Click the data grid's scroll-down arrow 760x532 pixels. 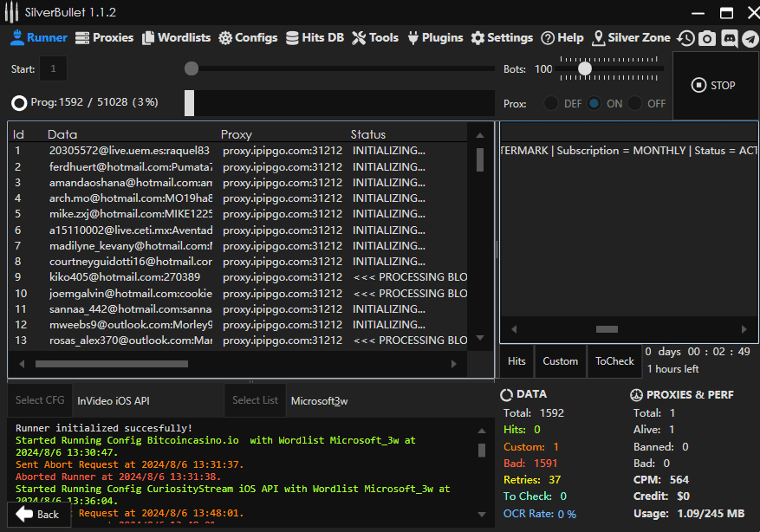click(480, 338)
